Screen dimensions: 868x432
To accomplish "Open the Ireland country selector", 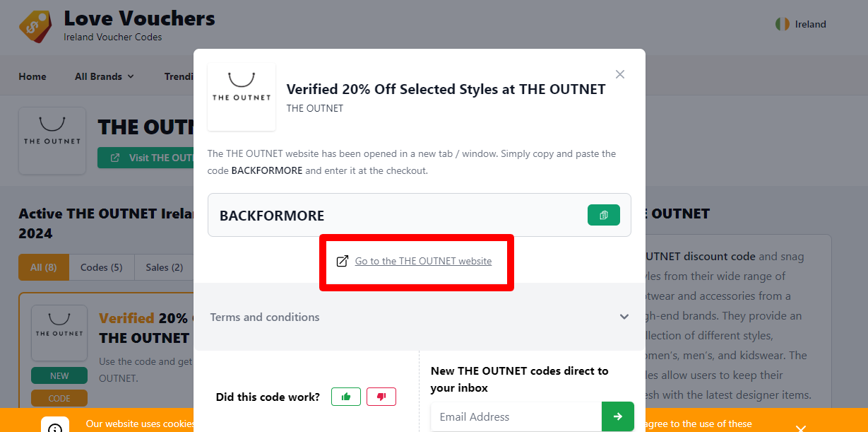I will pyautogui.click(x=801, y=23).
